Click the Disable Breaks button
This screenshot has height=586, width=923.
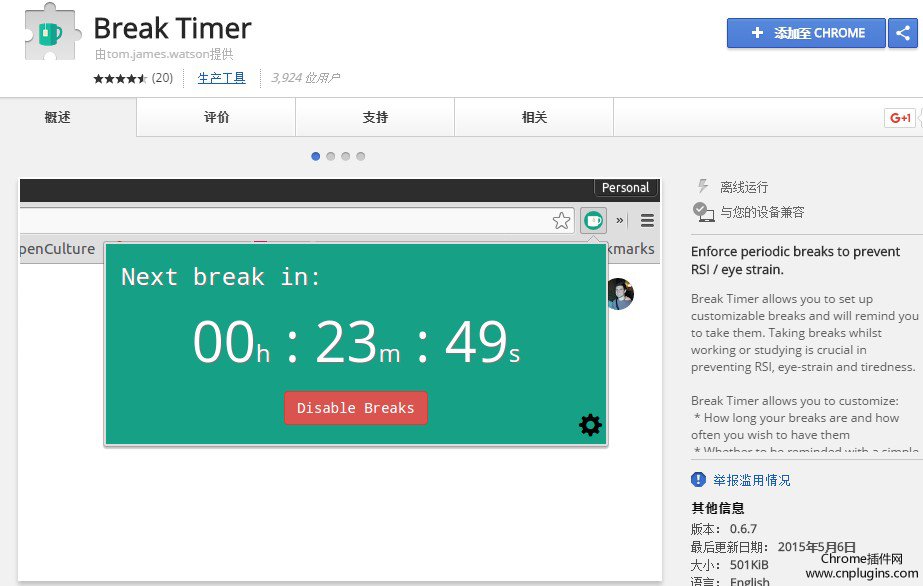356,408
